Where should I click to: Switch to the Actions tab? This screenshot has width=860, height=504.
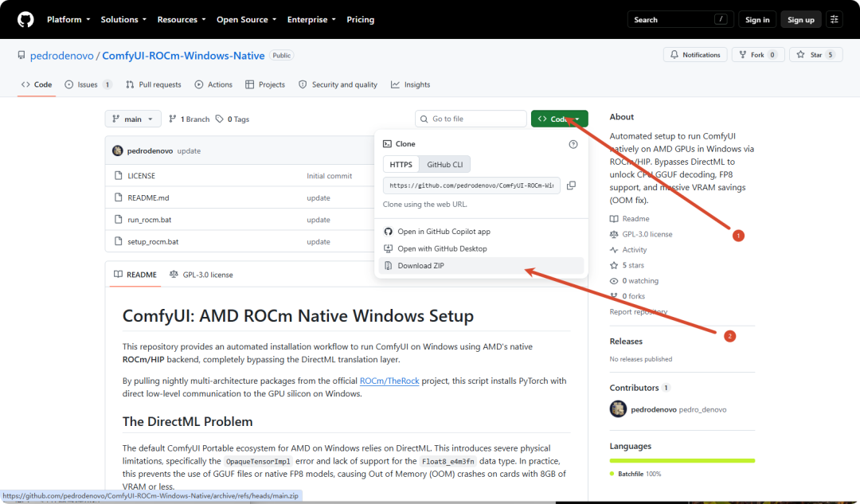point(213,84)
